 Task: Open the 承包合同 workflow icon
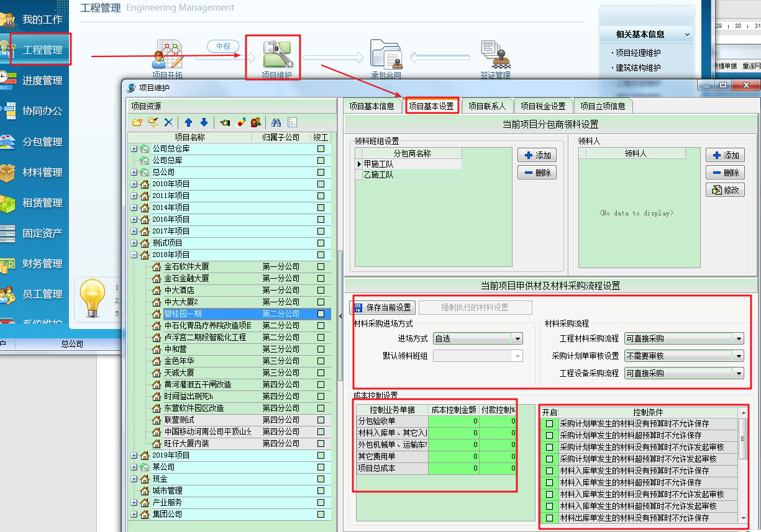click(386, 53)
